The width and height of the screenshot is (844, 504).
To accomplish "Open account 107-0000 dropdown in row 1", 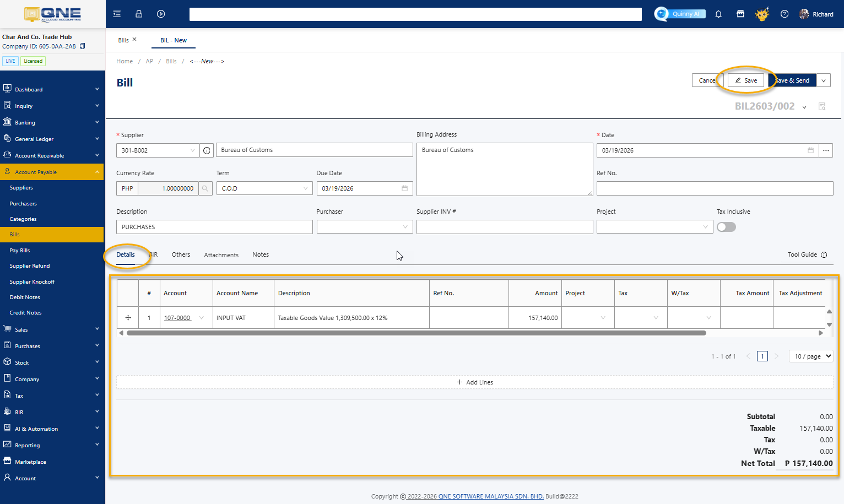I will tap(201, 318).
